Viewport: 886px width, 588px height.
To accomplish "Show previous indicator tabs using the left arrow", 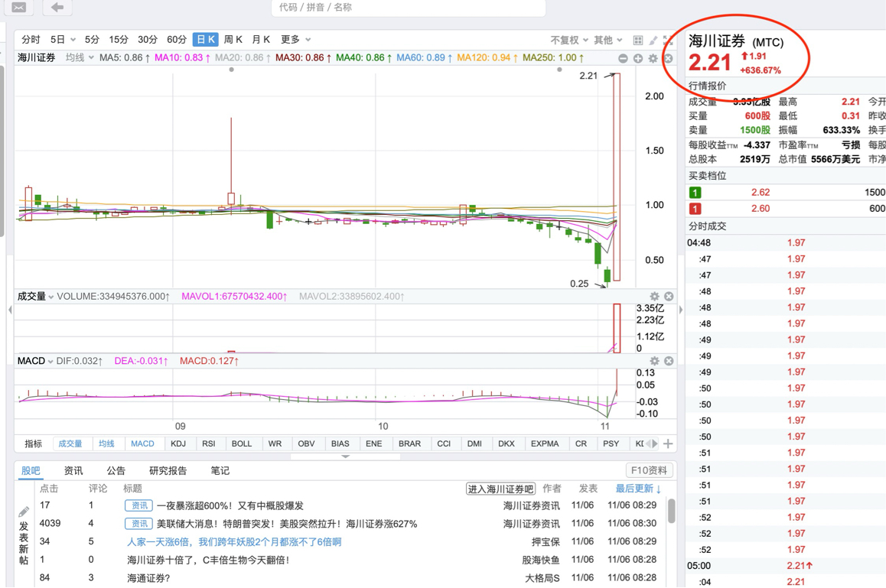I will click(x=649, y=444).
